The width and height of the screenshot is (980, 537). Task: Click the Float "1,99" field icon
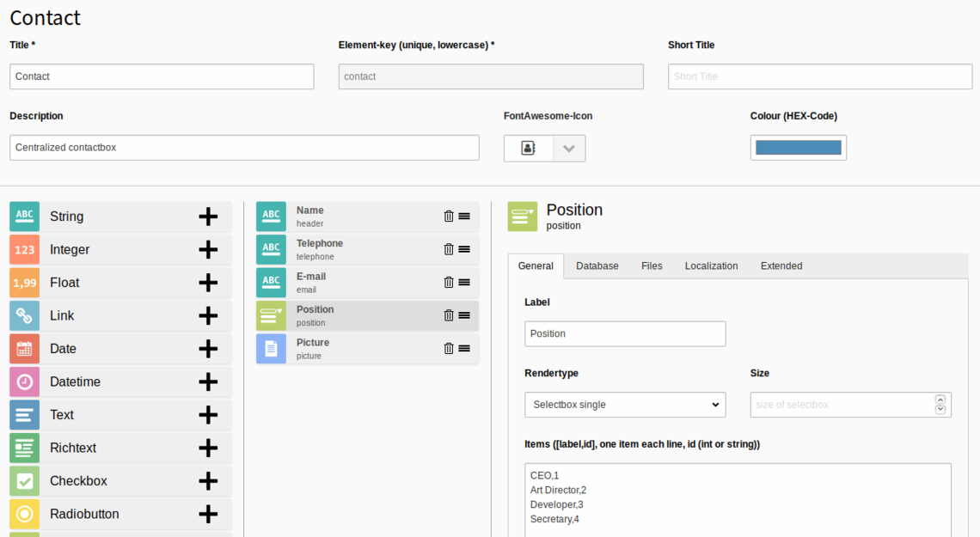click(24, 282)
